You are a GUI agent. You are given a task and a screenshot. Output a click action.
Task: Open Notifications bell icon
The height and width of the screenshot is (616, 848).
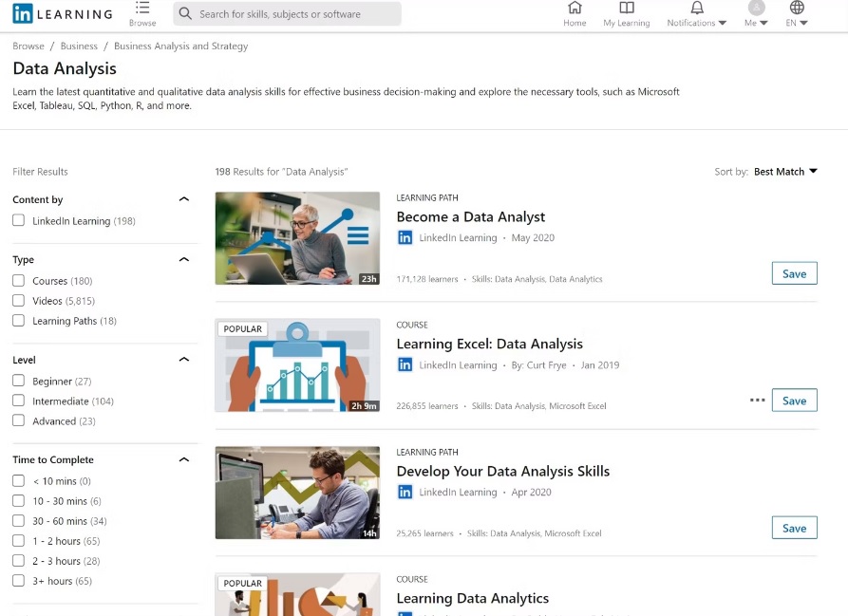point(697,8)
